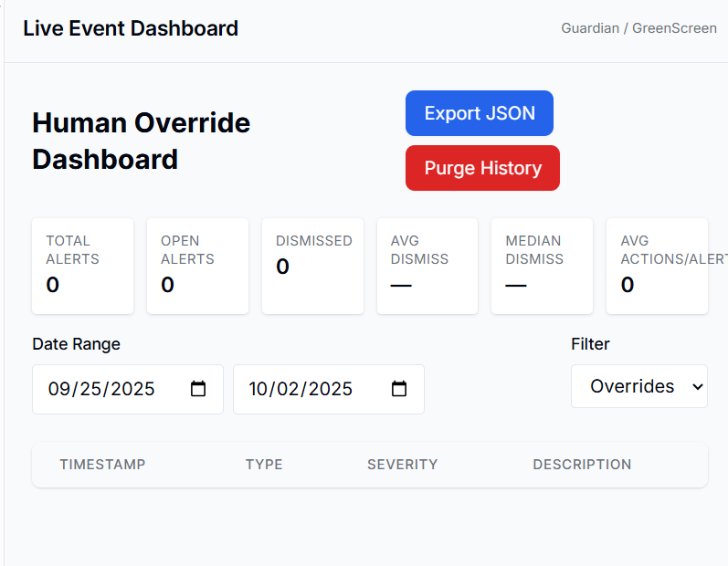728x566 pixels.
Task: Click the Live Event Dashboard title
Action: pos(131,28)
